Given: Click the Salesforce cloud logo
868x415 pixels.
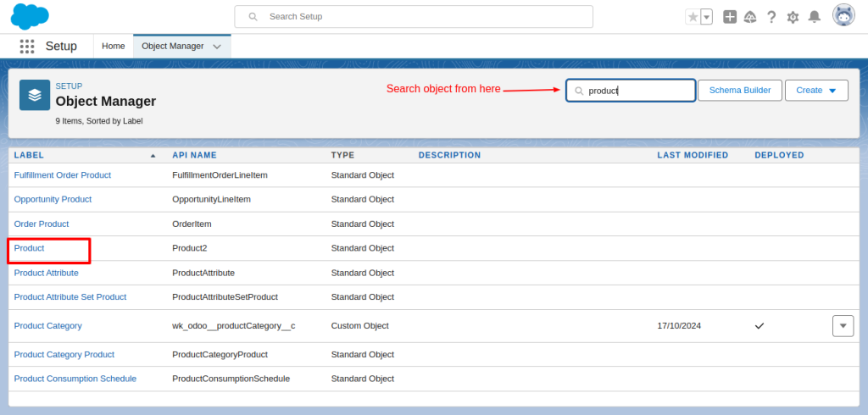Looking at the screenshot, I should click(x=30, y=16).
